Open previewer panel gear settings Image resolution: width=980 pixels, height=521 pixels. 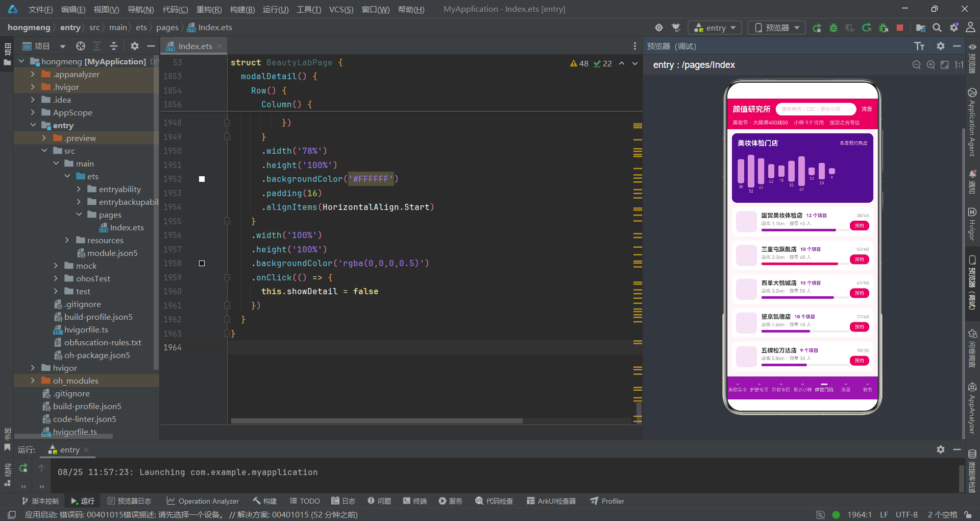click(941, 46)
